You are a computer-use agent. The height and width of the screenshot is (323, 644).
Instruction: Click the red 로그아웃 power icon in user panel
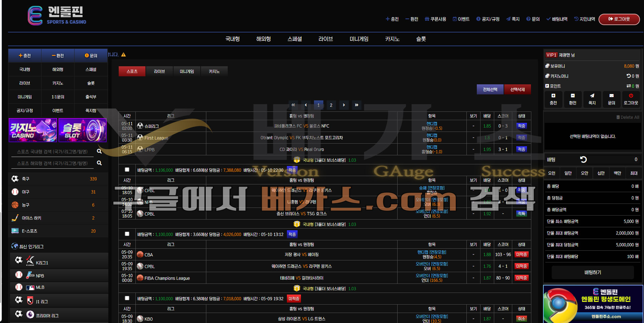tap(631, 96)
